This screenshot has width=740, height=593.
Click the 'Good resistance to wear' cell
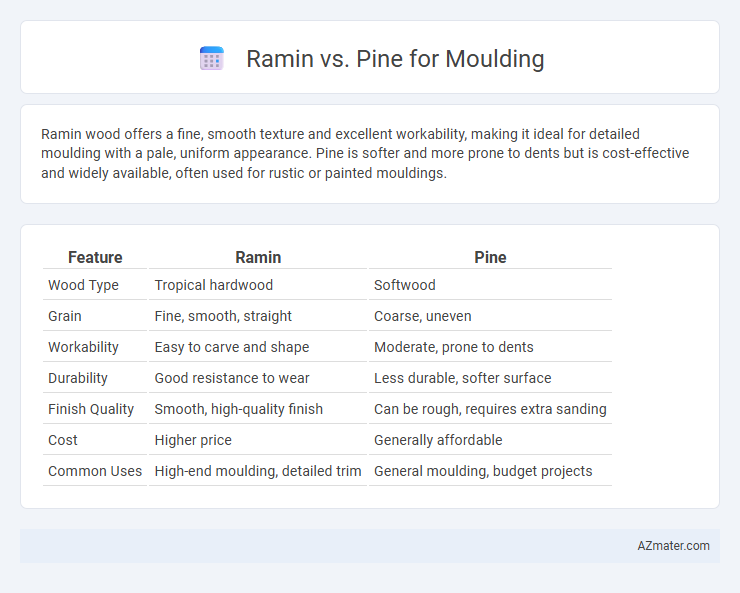pos(232,378)
